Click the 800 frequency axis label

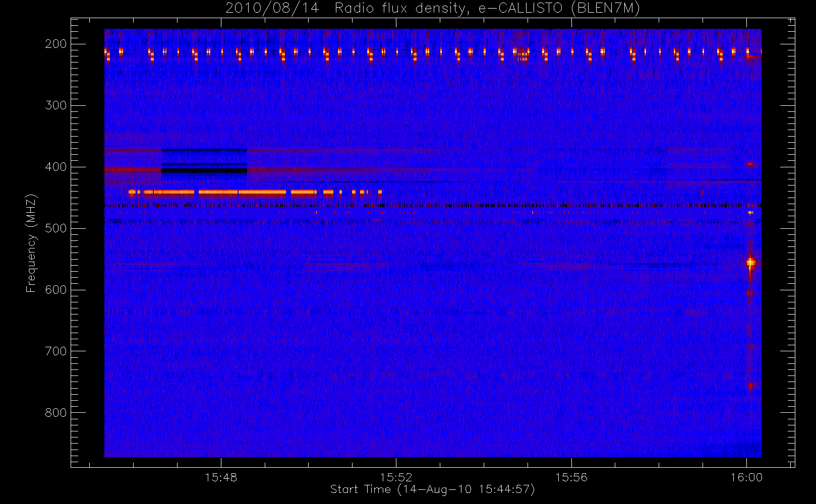pos(56,413)
